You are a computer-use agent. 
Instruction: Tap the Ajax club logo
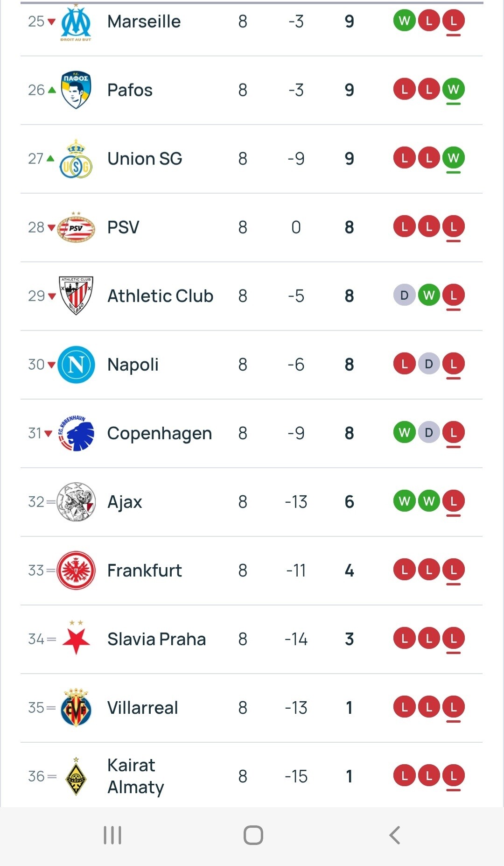pos(76,502)
